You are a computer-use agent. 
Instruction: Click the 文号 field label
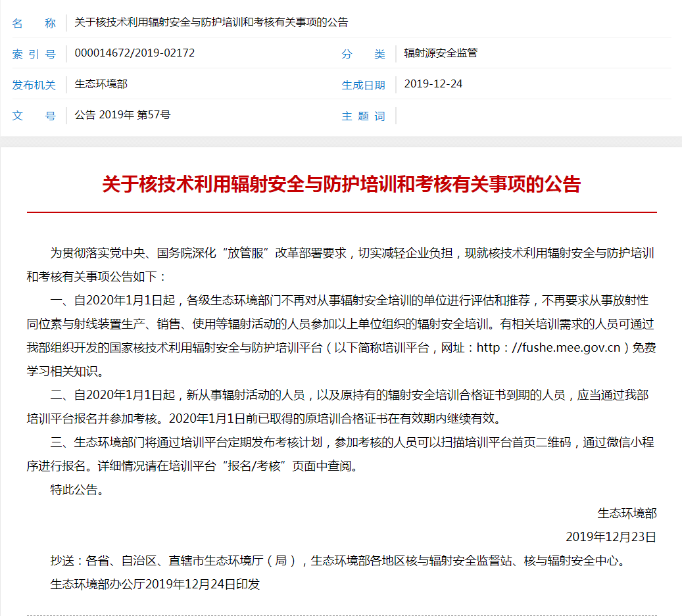tap(34, 116)
